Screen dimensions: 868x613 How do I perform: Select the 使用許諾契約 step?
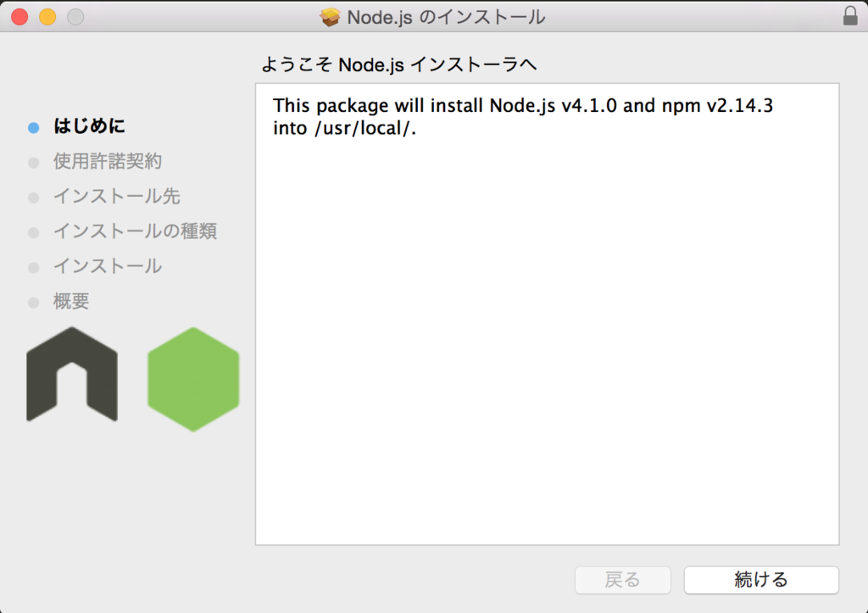[x=108, y=161]
